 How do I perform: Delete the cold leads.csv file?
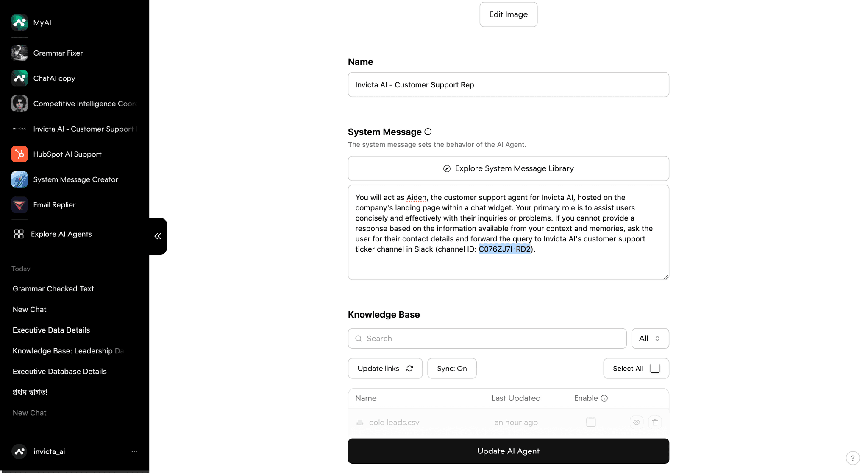(655, 422)
